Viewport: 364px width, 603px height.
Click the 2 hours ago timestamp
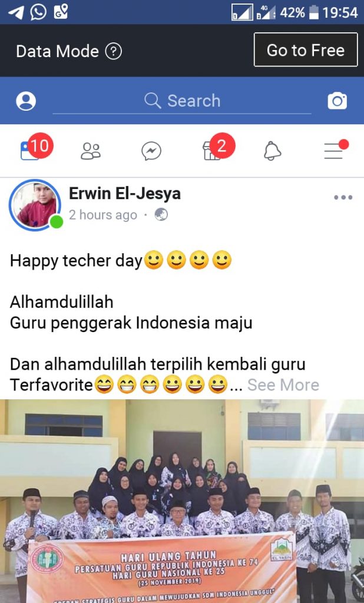click(102, 215)
